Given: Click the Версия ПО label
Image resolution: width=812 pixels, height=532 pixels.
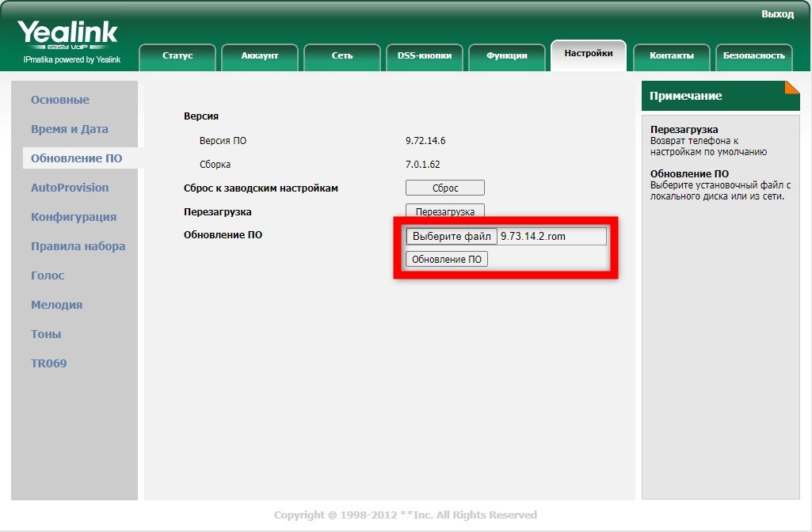Looking at the screenshot, I should (223, 141).
